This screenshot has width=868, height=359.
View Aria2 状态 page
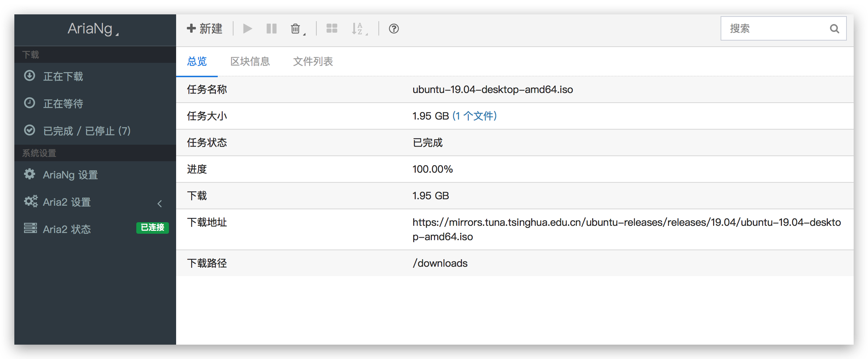[67, 229]
